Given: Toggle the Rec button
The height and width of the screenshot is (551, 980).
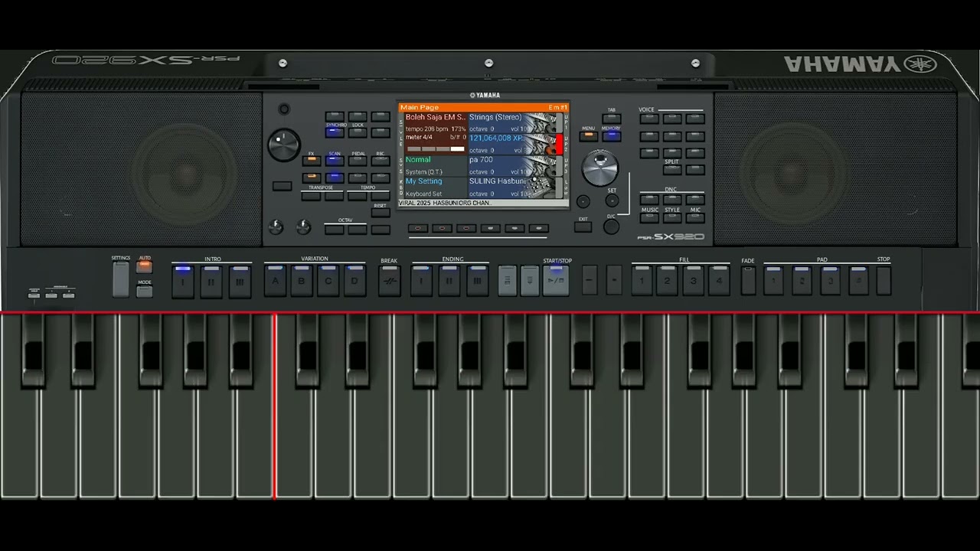Looking at the screenshot, I should [381, 161].
